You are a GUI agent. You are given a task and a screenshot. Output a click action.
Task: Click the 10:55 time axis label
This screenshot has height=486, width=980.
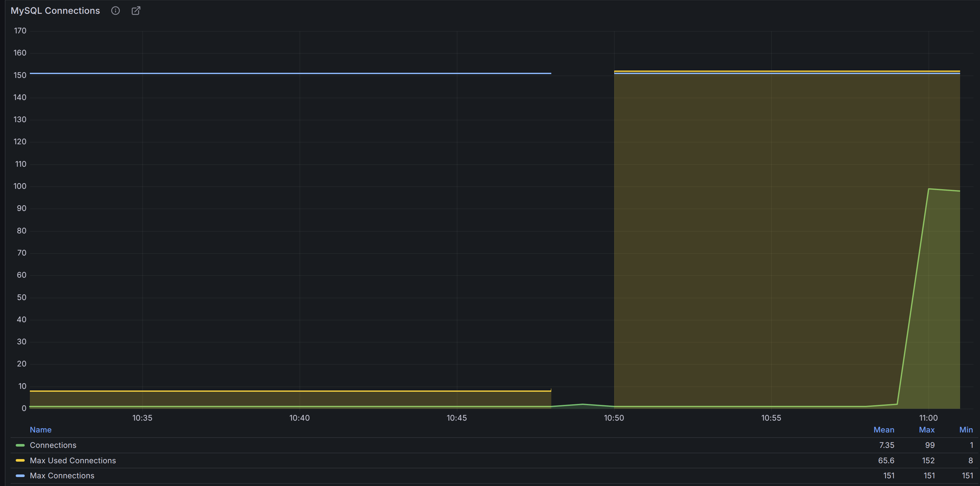(771, 418)
